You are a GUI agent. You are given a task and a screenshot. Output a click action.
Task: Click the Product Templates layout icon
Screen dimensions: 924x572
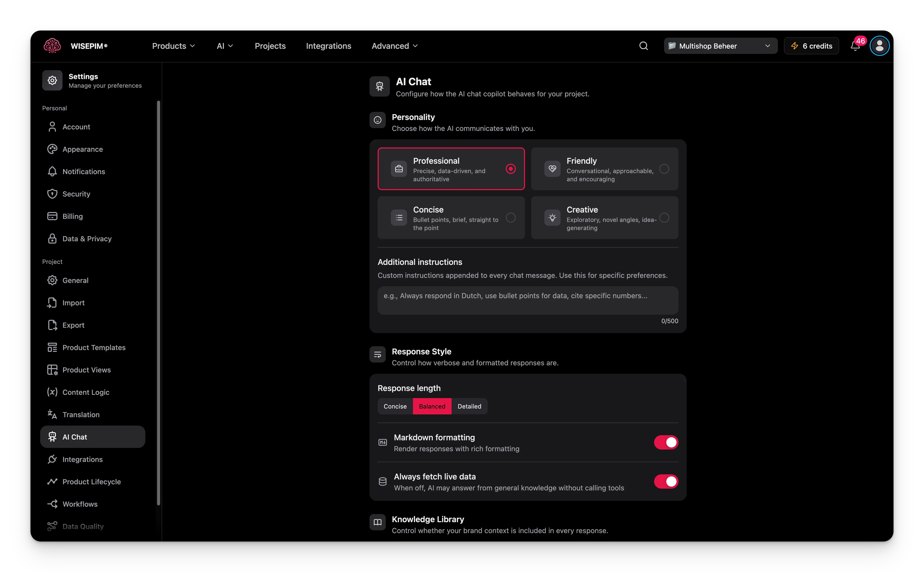pyautogui.click(x=52, y=347)
